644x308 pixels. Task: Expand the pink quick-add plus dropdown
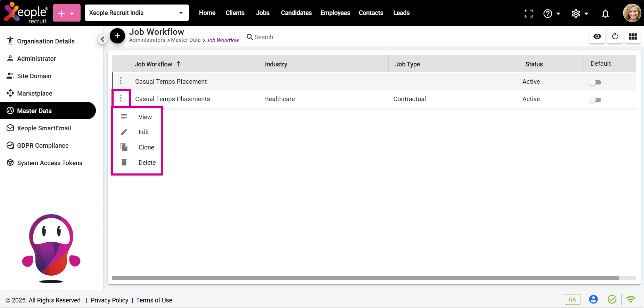point(66,13)
